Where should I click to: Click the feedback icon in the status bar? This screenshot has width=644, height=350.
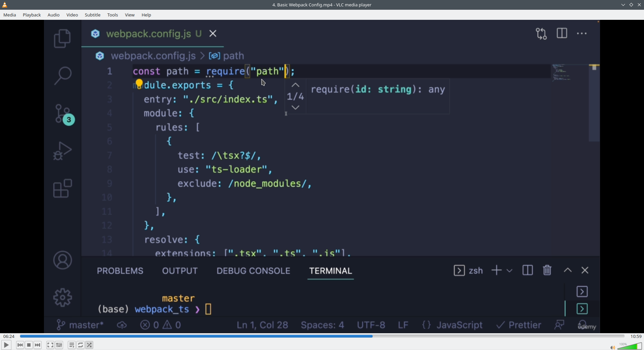[559, 325]
